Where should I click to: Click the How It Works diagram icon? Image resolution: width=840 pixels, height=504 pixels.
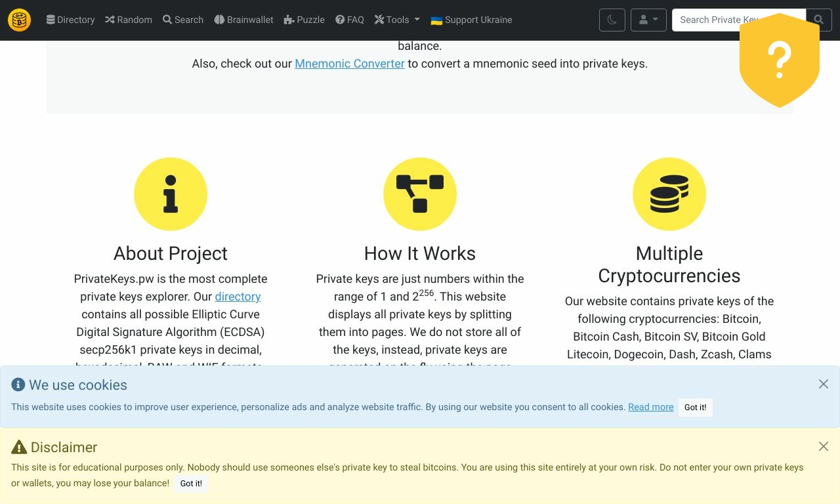420,194
